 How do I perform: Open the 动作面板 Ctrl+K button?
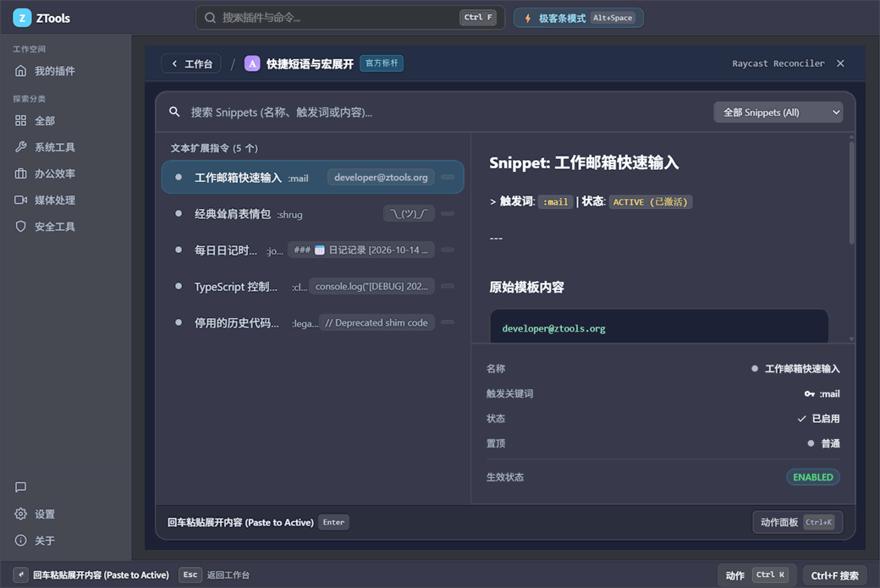tap(797, 522)
